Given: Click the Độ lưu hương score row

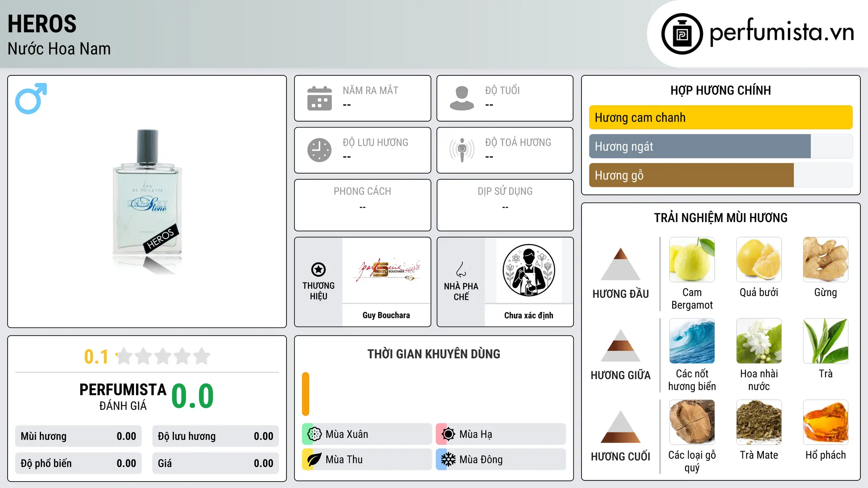Looking at the screenshot, I should [215, 436].
